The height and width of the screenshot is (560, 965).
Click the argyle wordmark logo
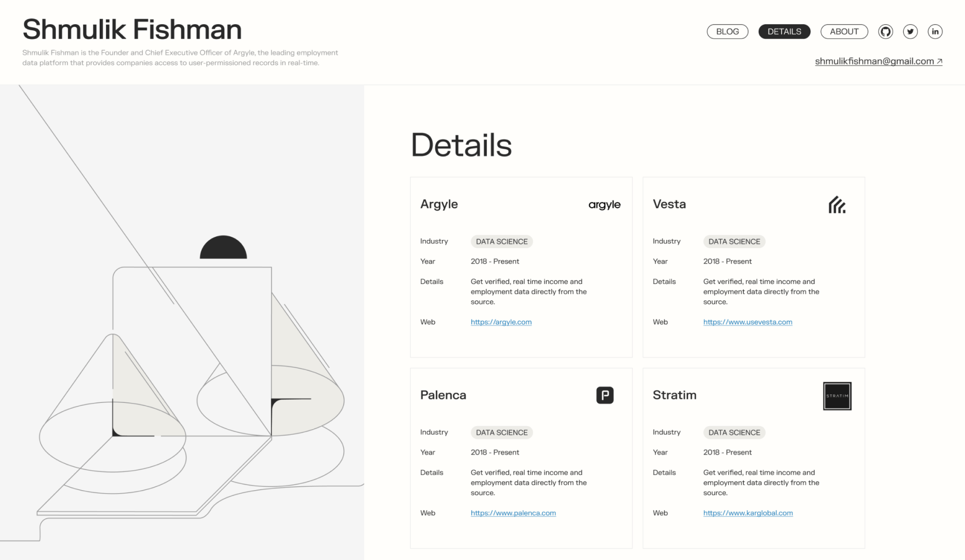[x=604, y=205]
